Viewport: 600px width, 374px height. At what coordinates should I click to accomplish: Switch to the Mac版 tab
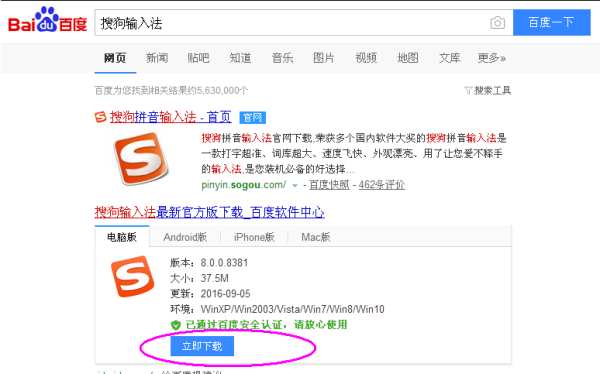pyautogui.click(x=316, y=237)
